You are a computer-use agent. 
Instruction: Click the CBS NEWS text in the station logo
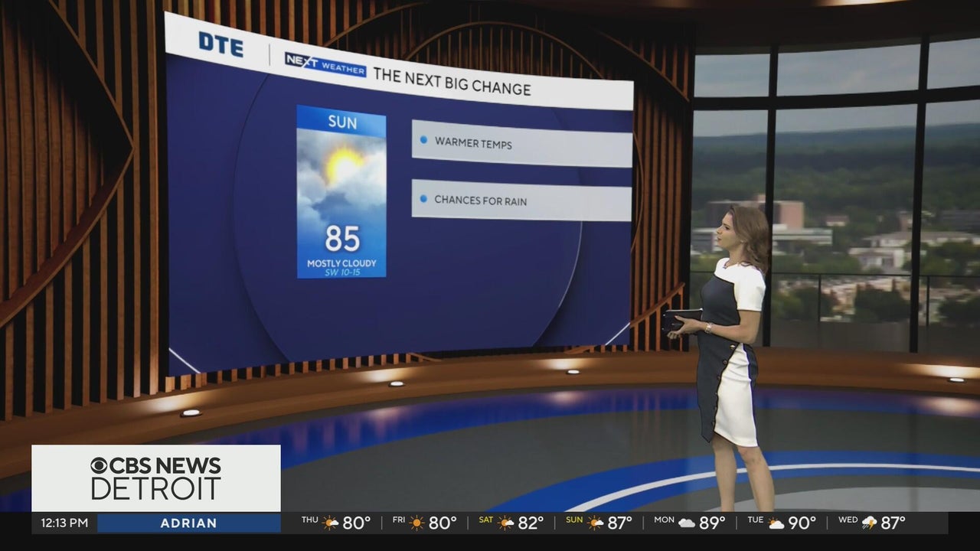click(166, 466)
